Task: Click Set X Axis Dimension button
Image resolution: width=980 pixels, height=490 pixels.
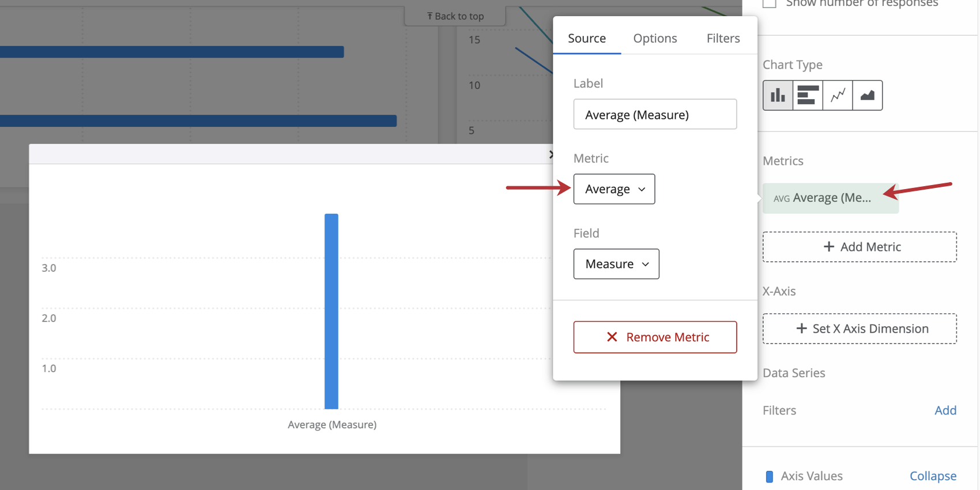Action: [x=860, y=329]
